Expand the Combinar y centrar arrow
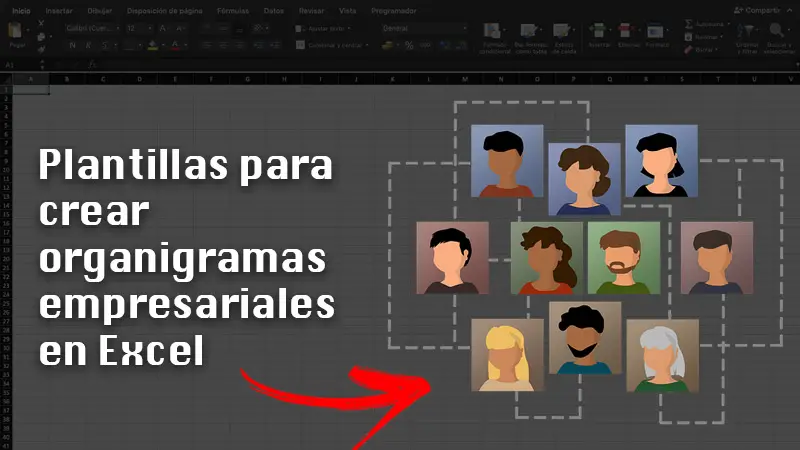The width and height of the screenshot is (800, 450). point(367,45)
